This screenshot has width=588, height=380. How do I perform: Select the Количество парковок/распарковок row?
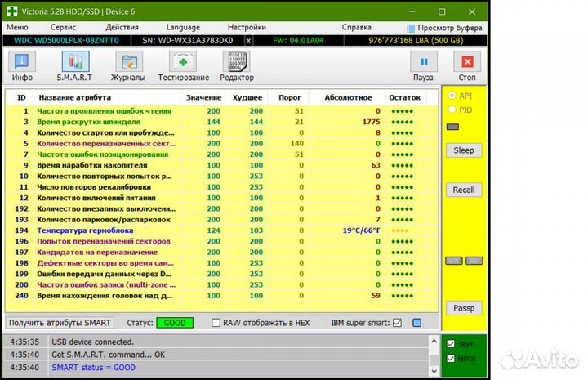pos(221,220)
